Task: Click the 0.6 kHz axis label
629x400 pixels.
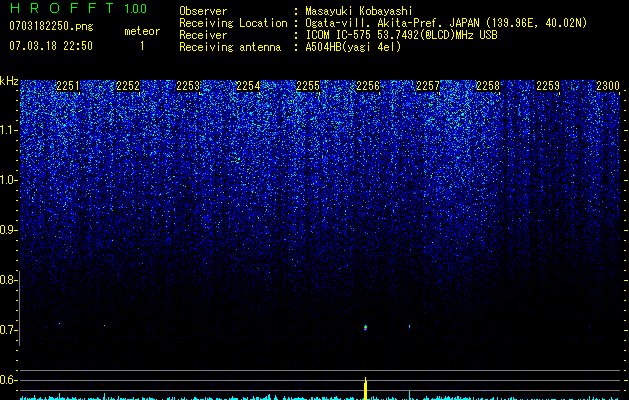Action: pos(8,380)
